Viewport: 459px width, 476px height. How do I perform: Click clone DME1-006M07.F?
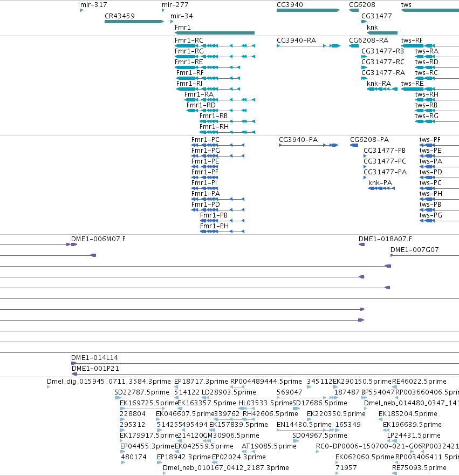click(x=98, y=239)
